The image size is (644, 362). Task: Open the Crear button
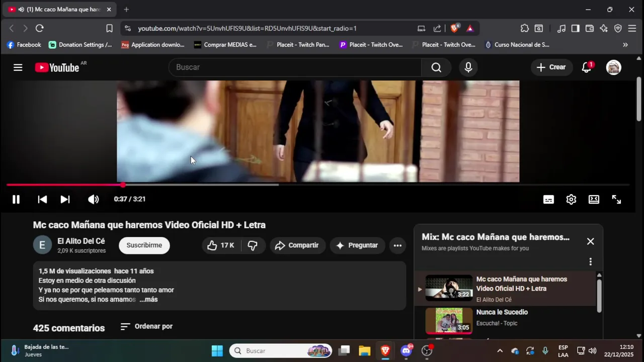click(x=551, y=67)
